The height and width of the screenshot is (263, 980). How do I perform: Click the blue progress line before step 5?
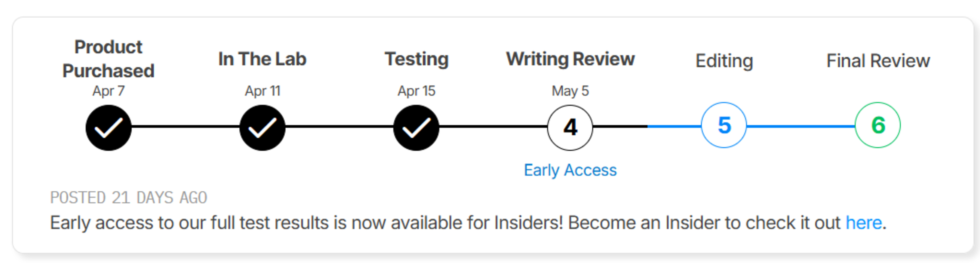pyautogui.click(x=674, y=126)
